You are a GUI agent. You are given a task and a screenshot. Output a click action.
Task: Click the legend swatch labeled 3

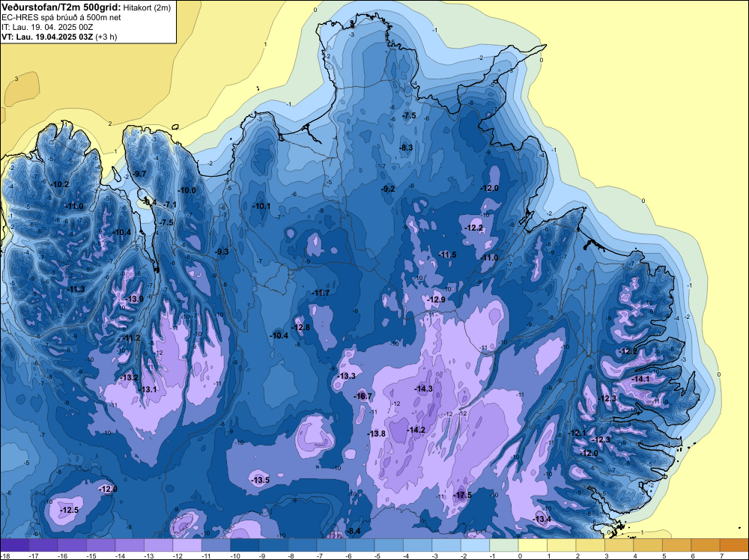coord(619,545)
